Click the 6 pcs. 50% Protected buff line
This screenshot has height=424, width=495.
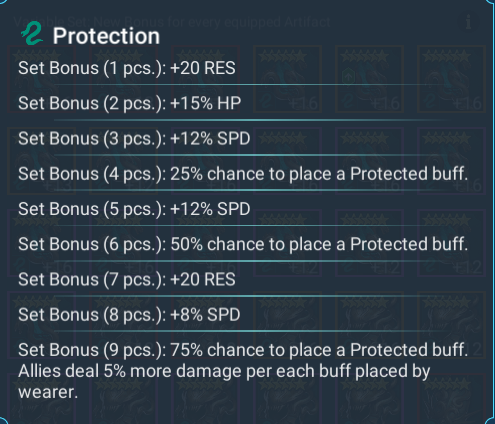pyautogui.click(x=243, y=244)
